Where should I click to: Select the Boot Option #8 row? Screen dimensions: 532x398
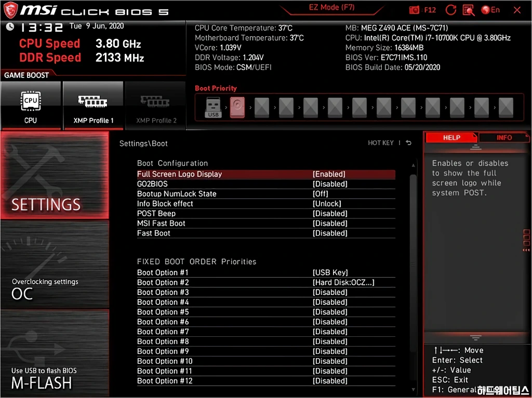point(266,341)
